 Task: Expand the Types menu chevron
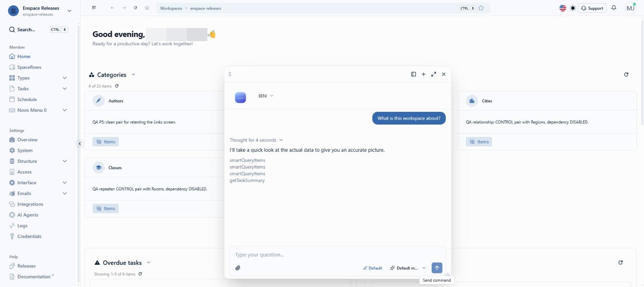[x=64, y=78]
